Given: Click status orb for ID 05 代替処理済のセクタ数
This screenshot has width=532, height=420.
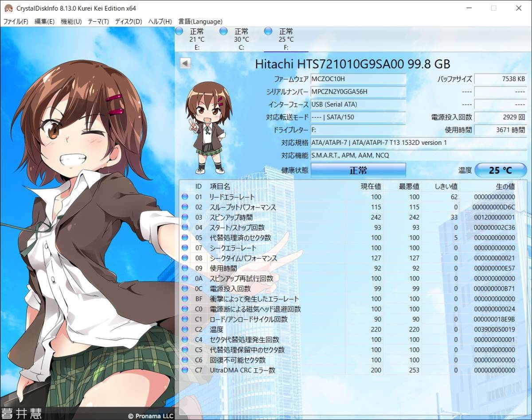Looking at the screenshot, I should (x=185, y=237).
